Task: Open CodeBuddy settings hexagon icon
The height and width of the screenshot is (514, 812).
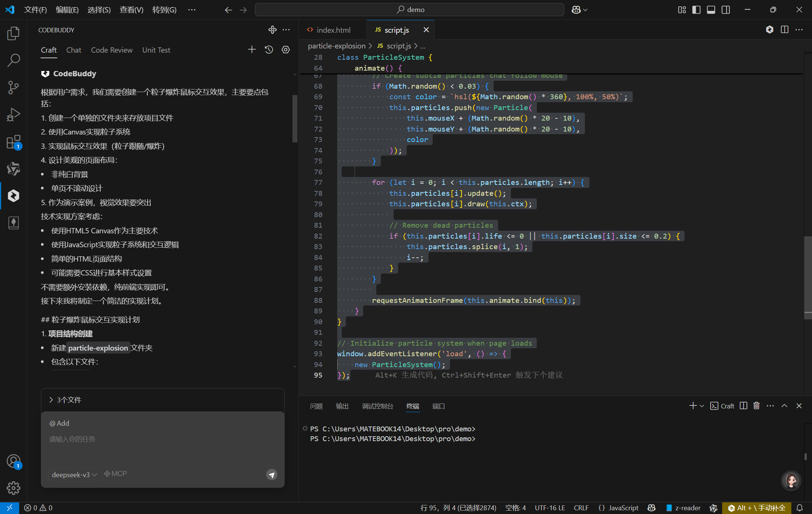Action: (x=286, y=50)
